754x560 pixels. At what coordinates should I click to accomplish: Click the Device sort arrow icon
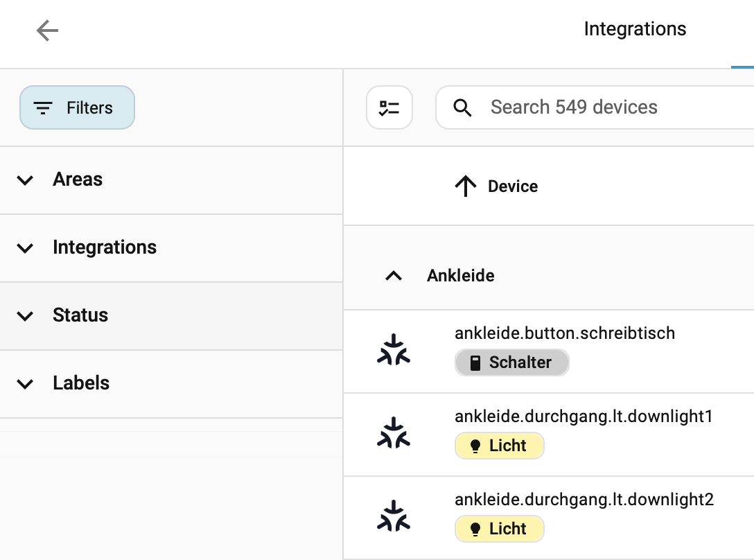click(x=465, y=186)
